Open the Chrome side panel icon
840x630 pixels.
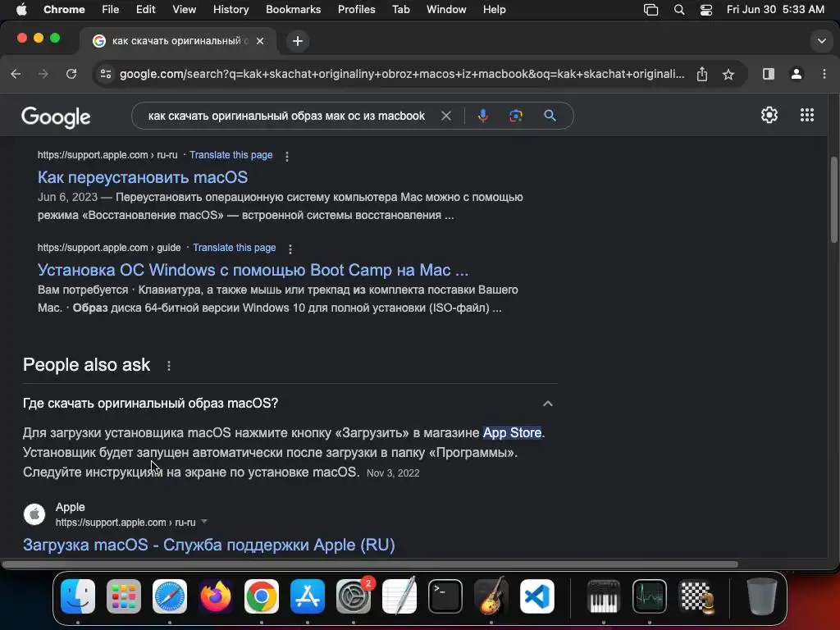click(768, 74)
